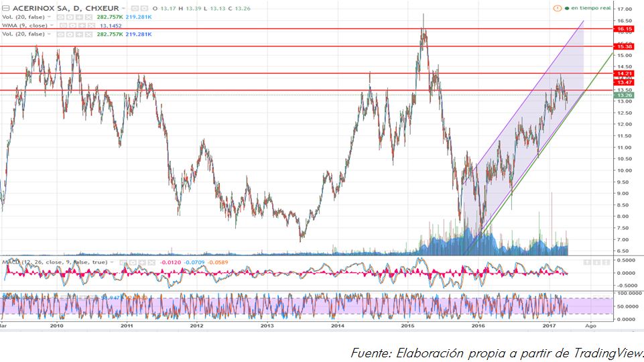Remove the WMA (9, close) indicator

click(90, 25)
